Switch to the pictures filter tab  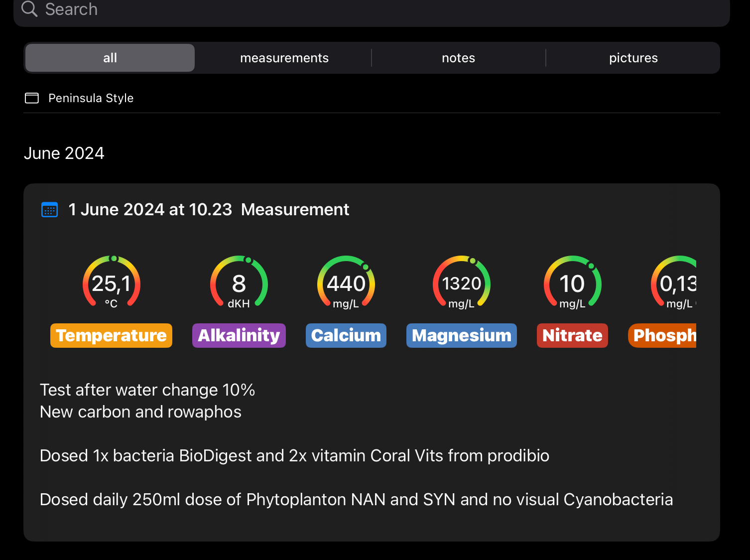click(x=633, y=58)
